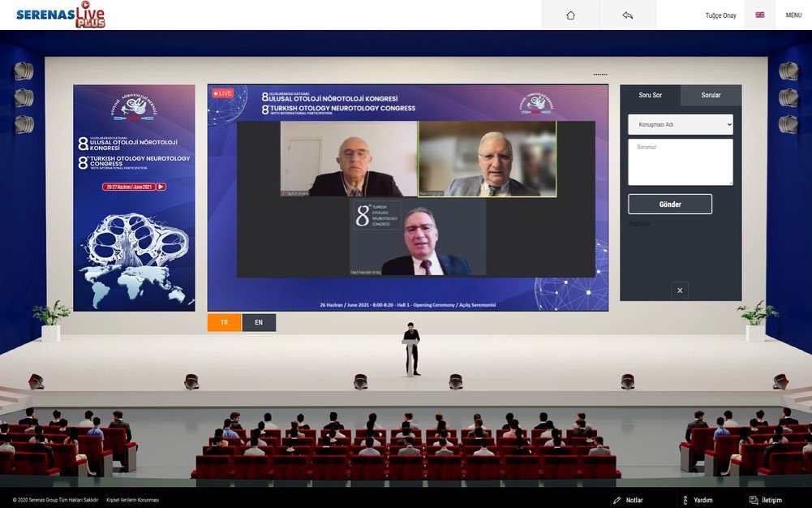Image resolution: width=812 pixels, height=508 pixels.
Task: Submit question with Gönder button
Action: (x=670, y=204)
